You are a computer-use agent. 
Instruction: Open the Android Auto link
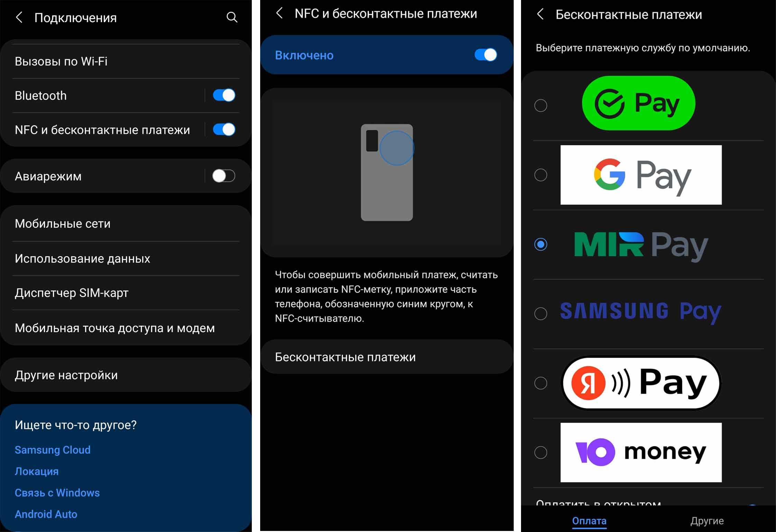tap(46, 514)
